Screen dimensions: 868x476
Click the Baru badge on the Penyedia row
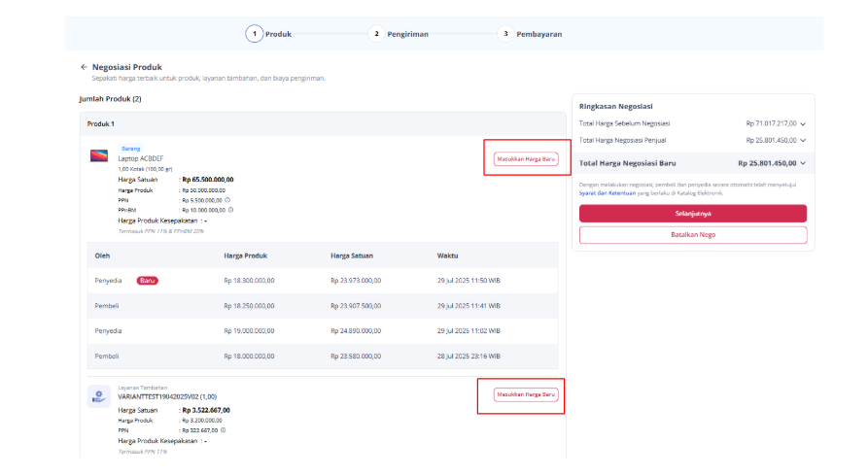point(147,281)
